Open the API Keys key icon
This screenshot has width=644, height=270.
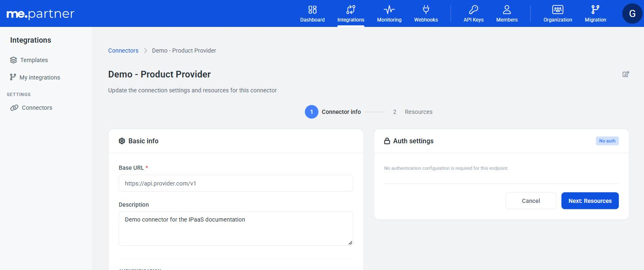(x=473, y=10)
